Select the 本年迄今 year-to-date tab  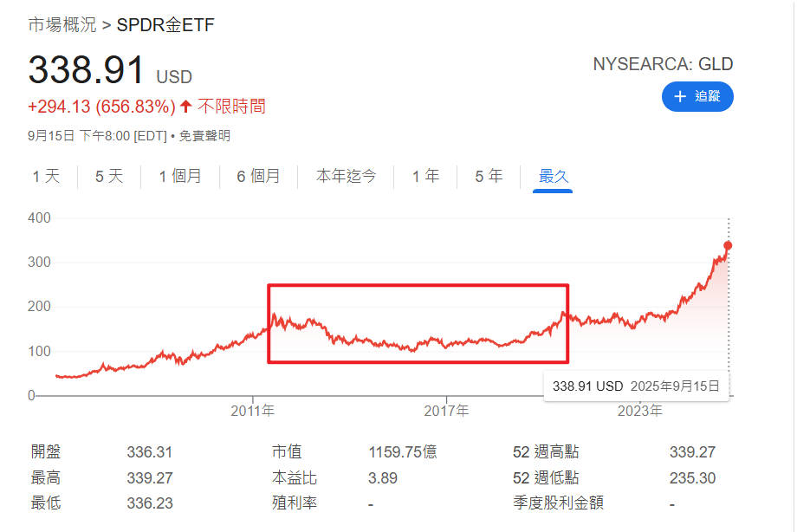[347, 177]
